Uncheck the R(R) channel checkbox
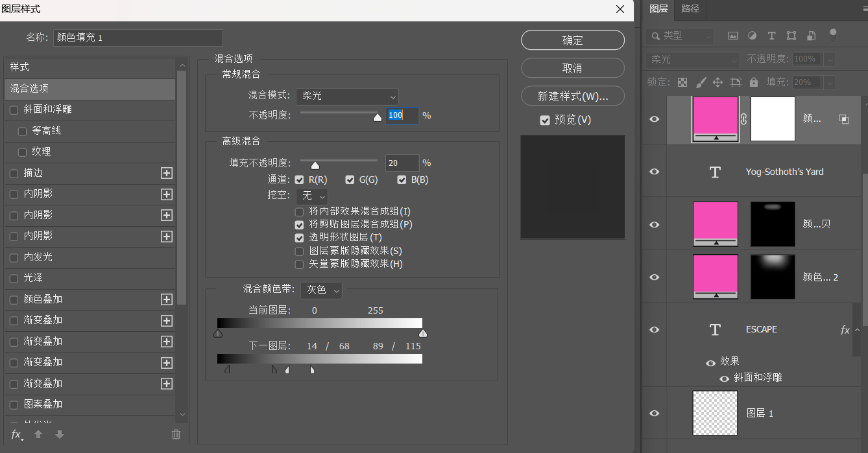 click(x=299, y=180)
